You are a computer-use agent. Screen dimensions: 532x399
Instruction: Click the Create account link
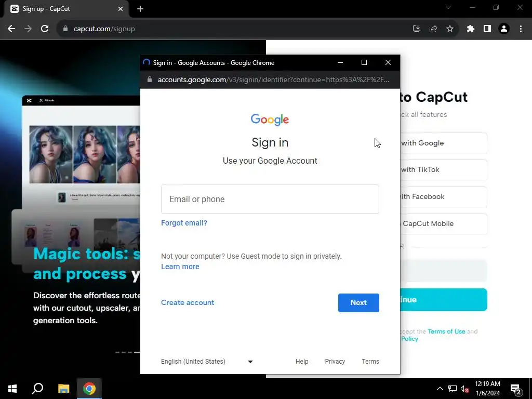(188, 303)
